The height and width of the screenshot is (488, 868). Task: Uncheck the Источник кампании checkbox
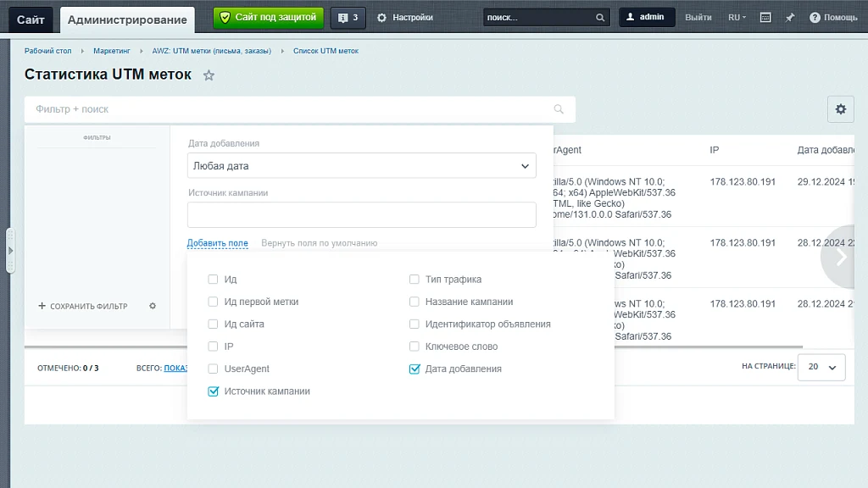pos(213,391)
